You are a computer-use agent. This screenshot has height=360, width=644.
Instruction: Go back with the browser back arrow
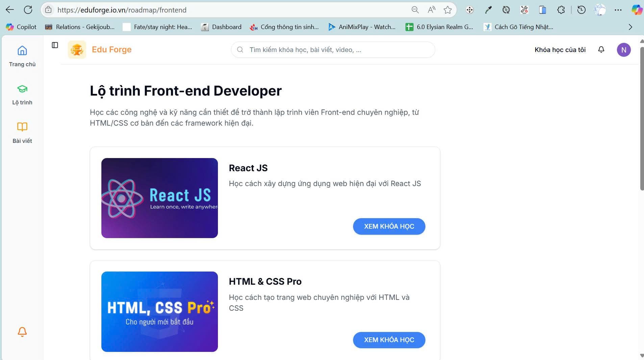[x=10, y=10]
